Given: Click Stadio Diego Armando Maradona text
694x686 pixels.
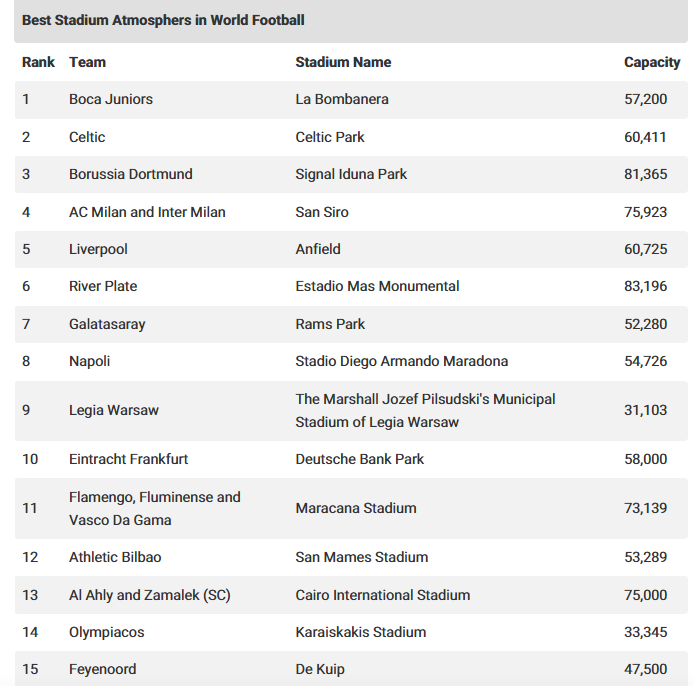Looking at the screenshot, I should (401, 361).
